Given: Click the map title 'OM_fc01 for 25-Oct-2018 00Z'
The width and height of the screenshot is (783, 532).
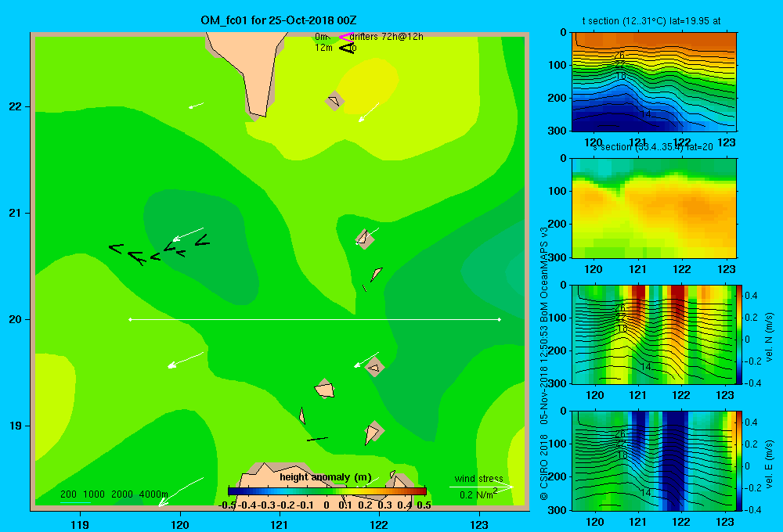Looking at the screenshot, I should [x=279, y=20].
